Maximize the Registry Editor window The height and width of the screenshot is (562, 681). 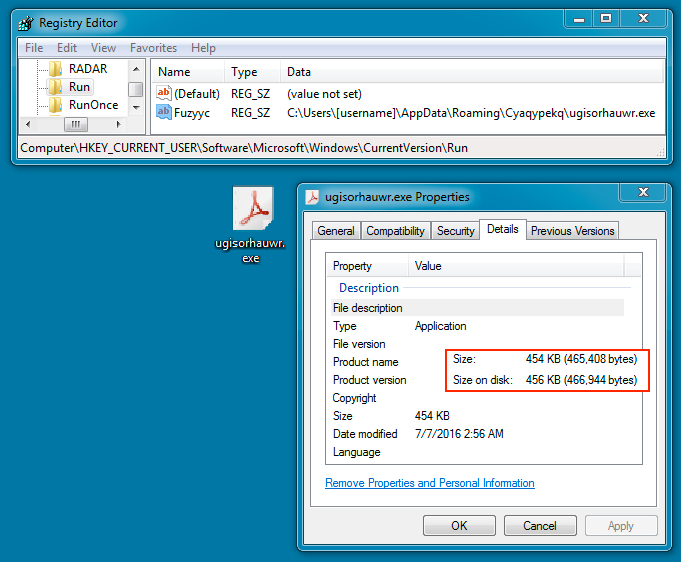(606, 19)
